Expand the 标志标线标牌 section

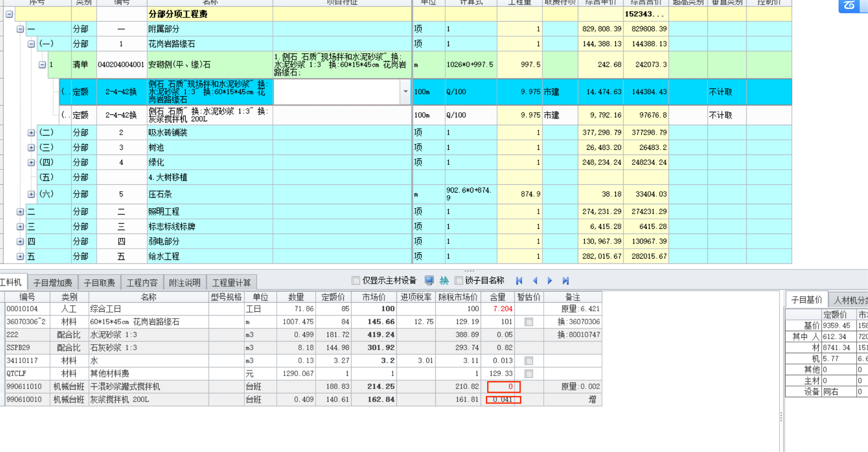click(20, 227)
